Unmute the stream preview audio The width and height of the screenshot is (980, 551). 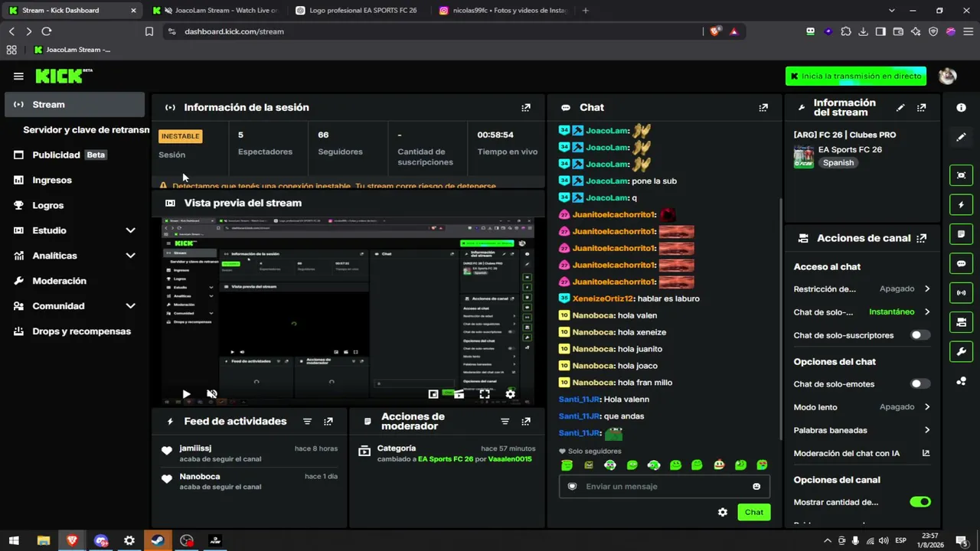(212, 394)
